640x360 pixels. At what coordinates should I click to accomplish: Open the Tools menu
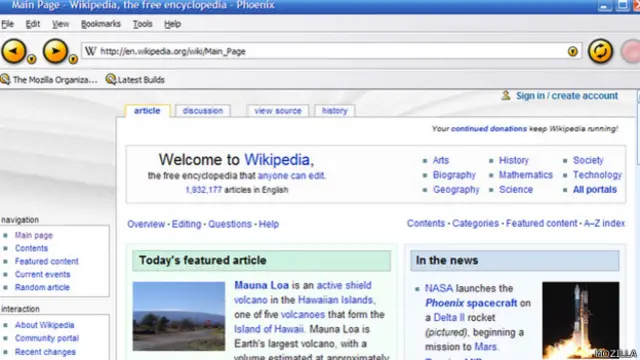click(142, 24)
